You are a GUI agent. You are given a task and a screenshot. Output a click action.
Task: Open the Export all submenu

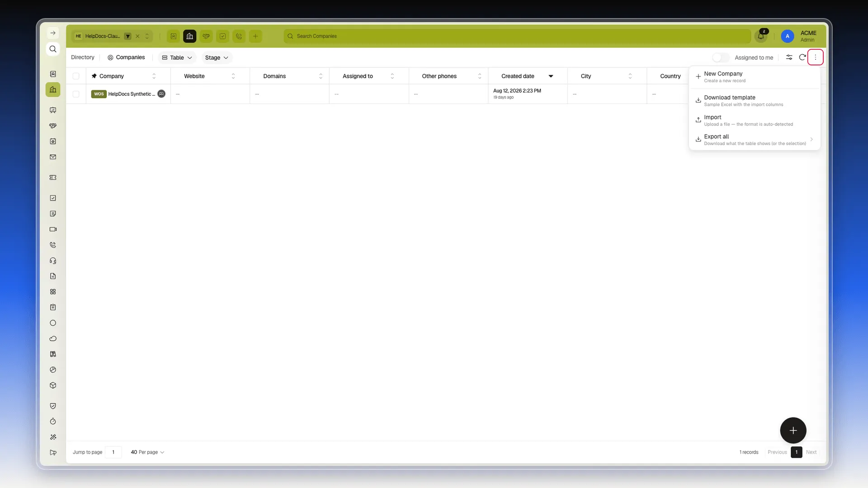[754, 140]
